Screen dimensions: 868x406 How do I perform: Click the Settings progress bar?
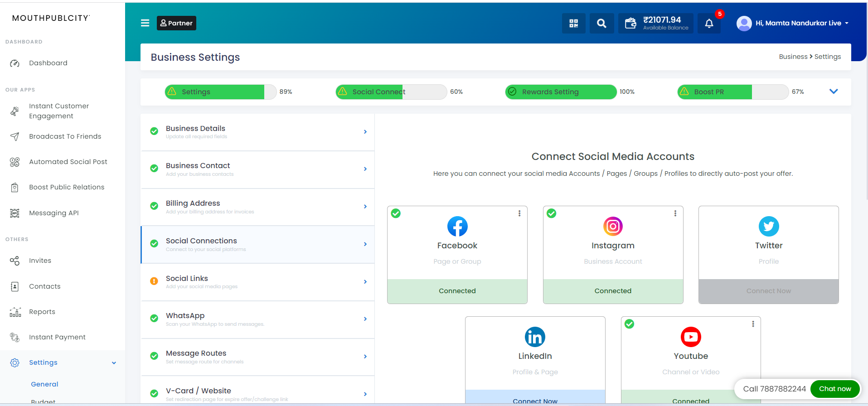point(220,92)
